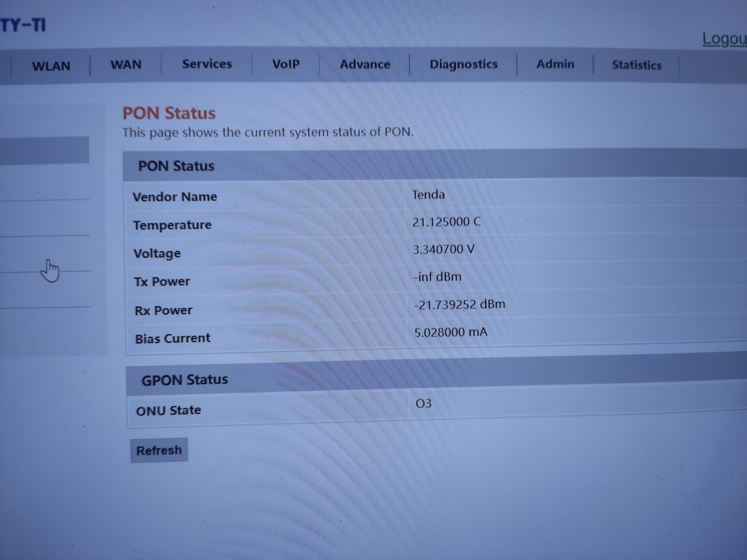Image resolution: width=747 pixels, height=560 pixels.
Task: Select the highlighted sidebar menu item
Action: click(44, 150)
